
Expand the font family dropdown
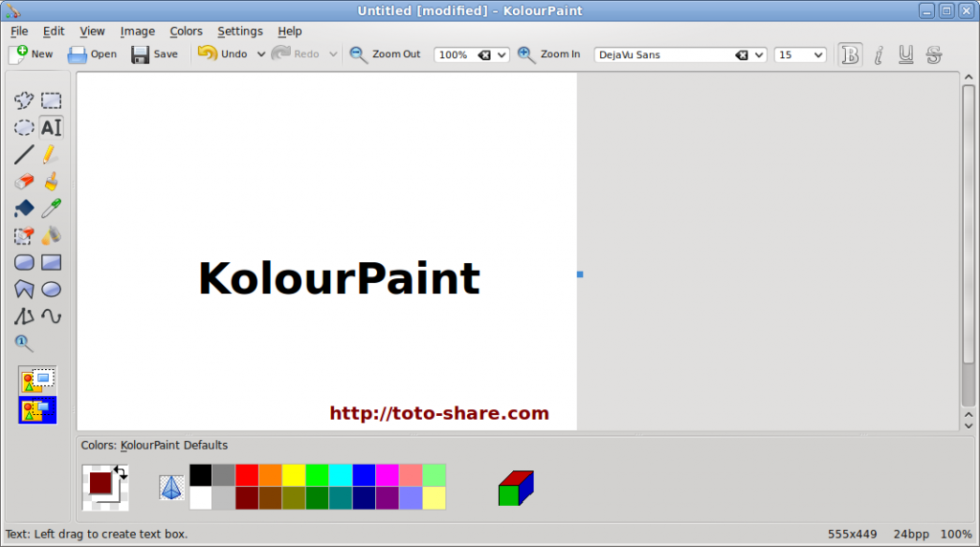[x=759, y=55]
